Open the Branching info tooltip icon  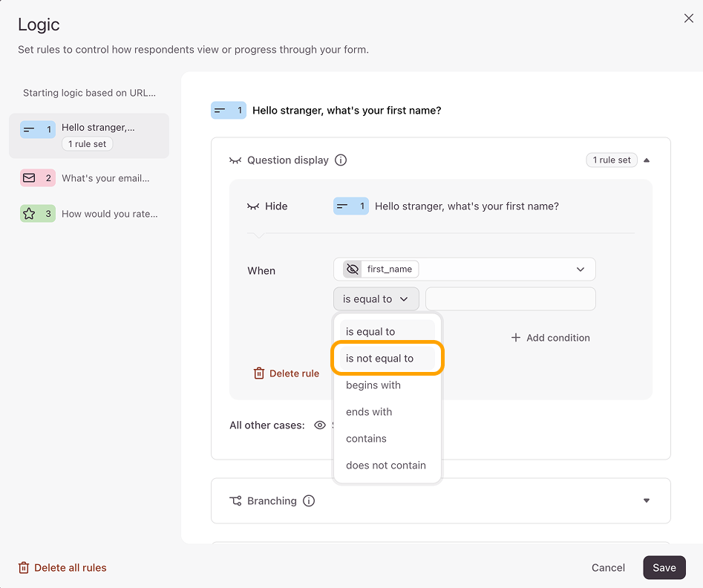click(309, 500)
